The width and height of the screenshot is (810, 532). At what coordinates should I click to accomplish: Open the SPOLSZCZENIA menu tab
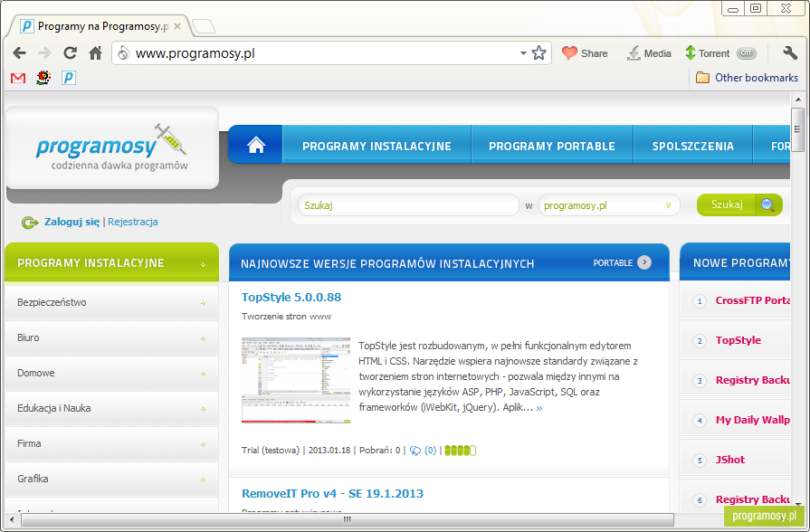[692, 147]
